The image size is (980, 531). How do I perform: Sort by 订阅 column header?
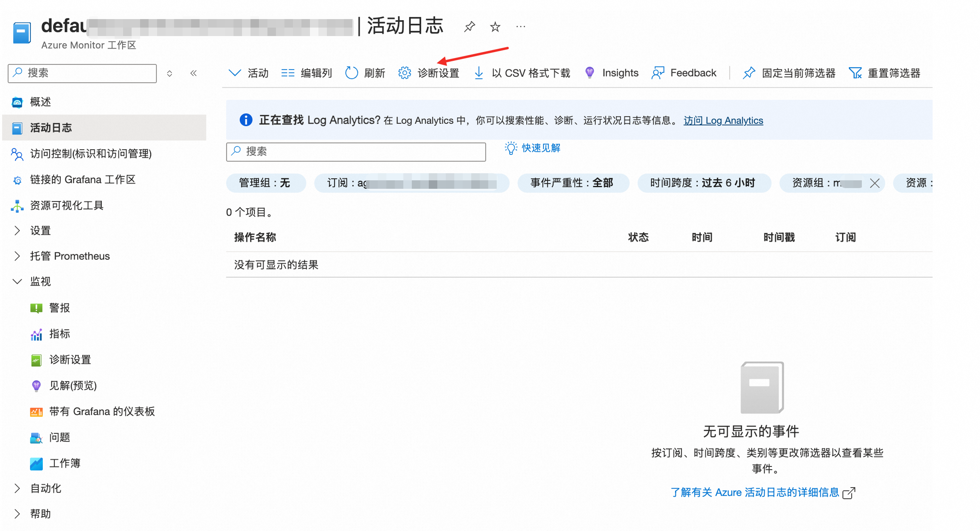(x=845, y=238)
